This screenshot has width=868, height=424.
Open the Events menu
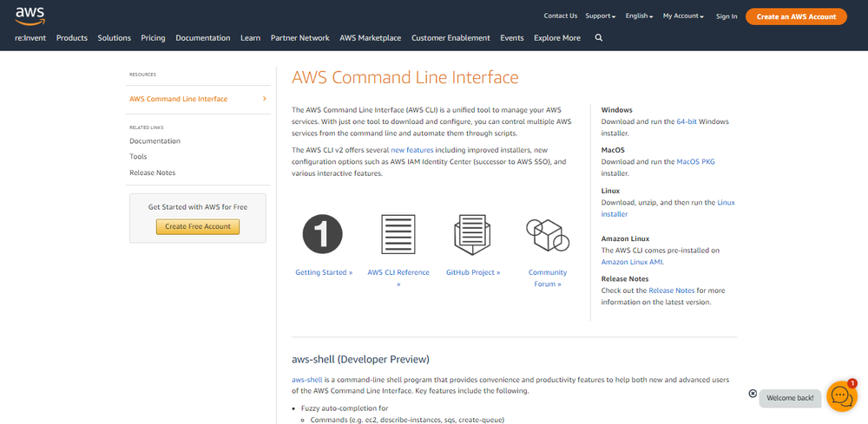click(512, 37)
